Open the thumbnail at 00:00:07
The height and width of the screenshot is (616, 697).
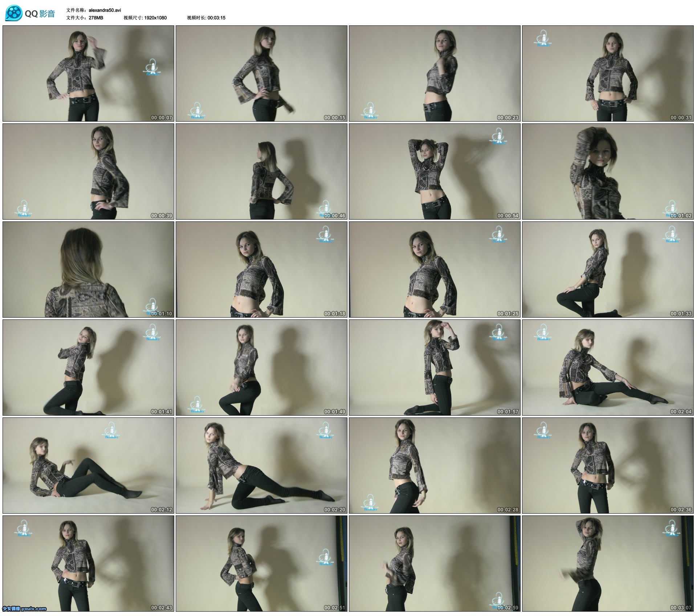[88, 73]
